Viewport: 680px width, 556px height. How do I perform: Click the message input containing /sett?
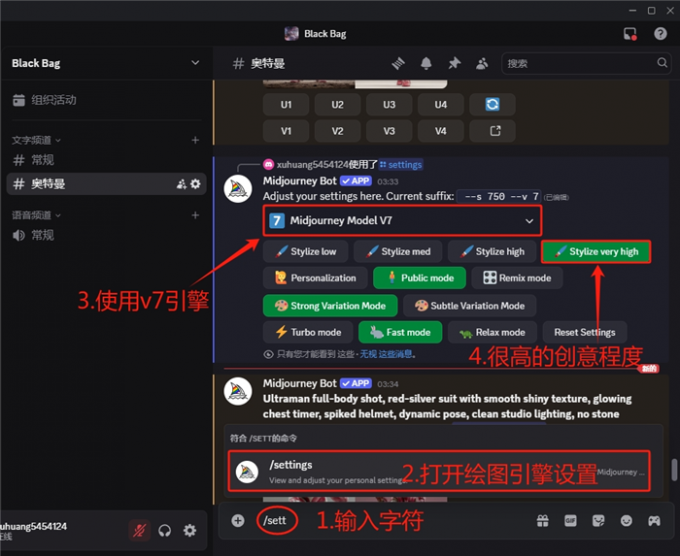pos(390,520)
